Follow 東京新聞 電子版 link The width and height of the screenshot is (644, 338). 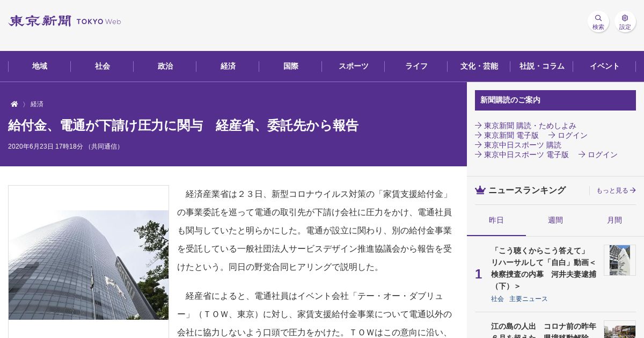(507, 135)
